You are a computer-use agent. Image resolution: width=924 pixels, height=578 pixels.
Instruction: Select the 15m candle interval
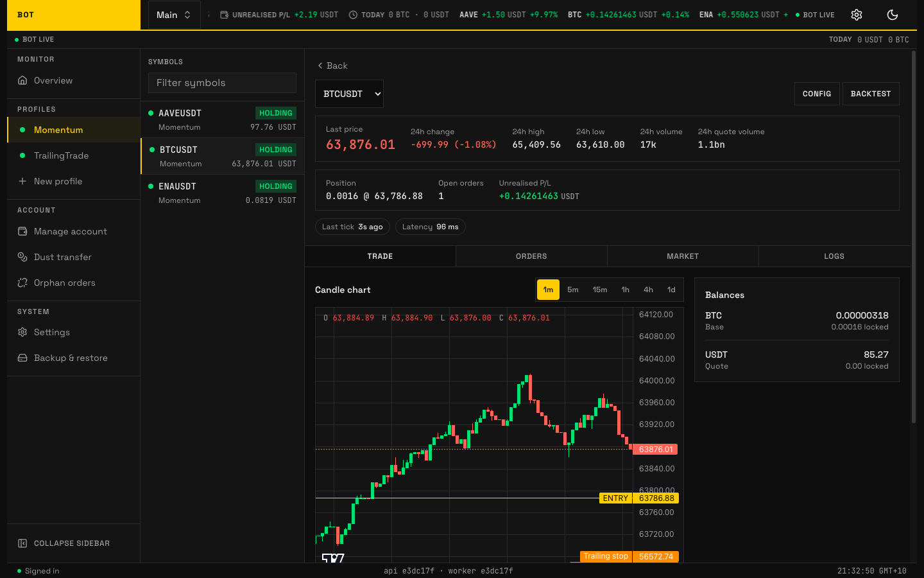tap(600, 290)
